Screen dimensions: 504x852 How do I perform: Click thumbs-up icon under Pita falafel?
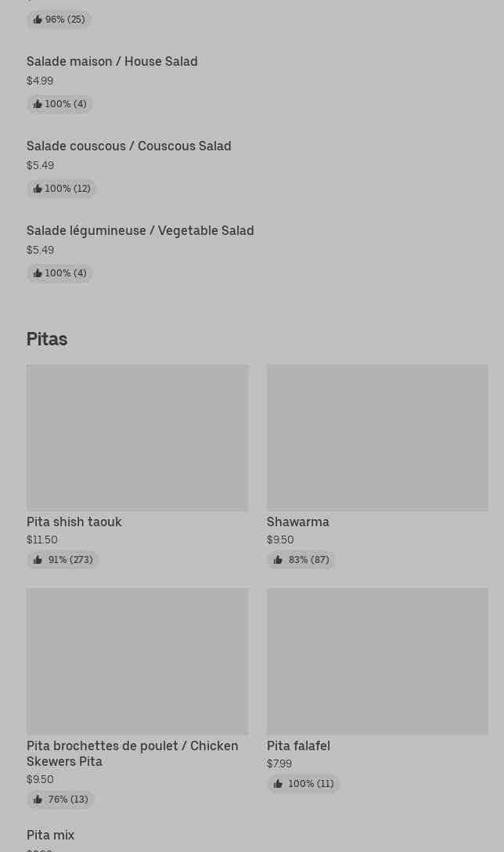pyautogui.click(x=278, y=784)
